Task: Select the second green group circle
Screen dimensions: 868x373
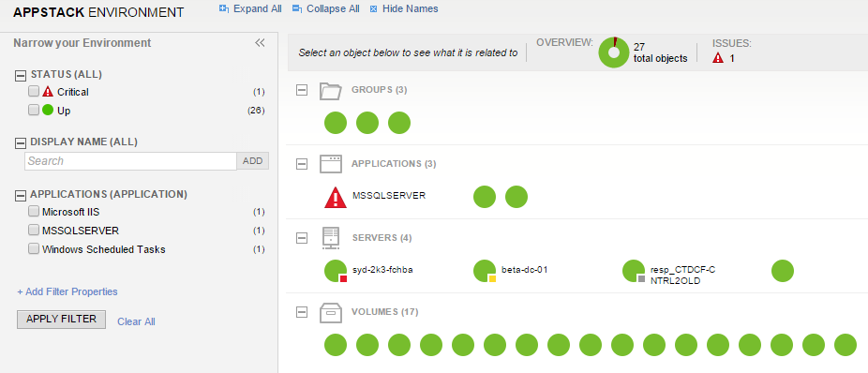Action: tap(367, 123)
